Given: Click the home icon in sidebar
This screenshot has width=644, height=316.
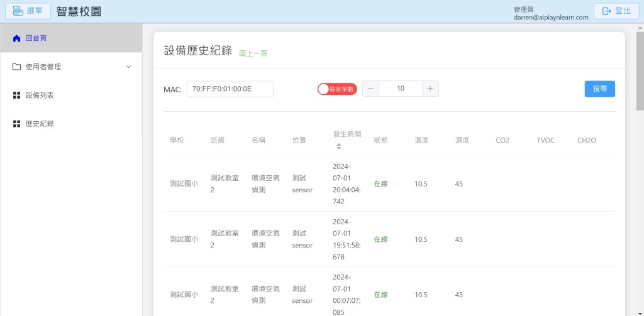Looking at the screenshot, I should point(17,38).
